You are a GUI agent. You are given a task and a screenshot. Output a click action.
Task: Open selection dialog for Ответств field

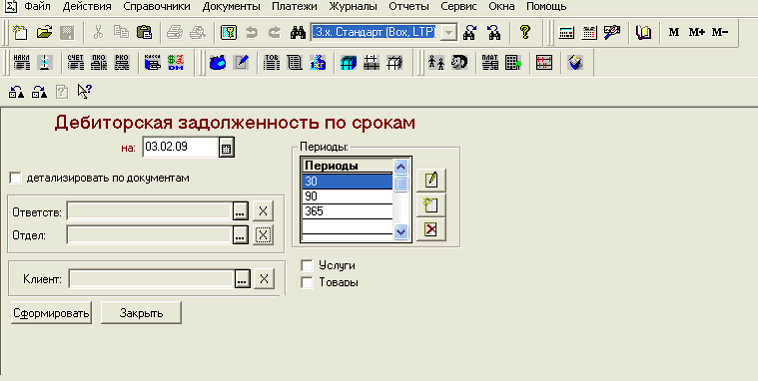(241, 211)
